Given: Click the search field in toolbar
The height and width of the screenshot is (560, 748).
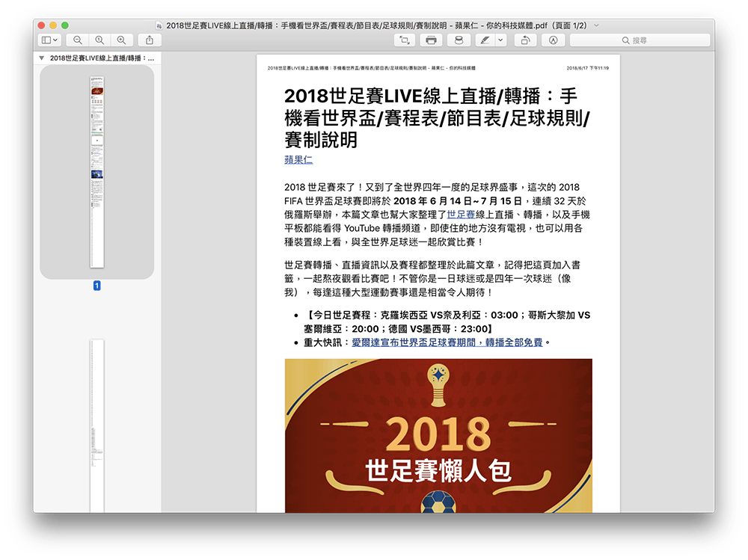Looking at the screenshot, I should (640, 40).
